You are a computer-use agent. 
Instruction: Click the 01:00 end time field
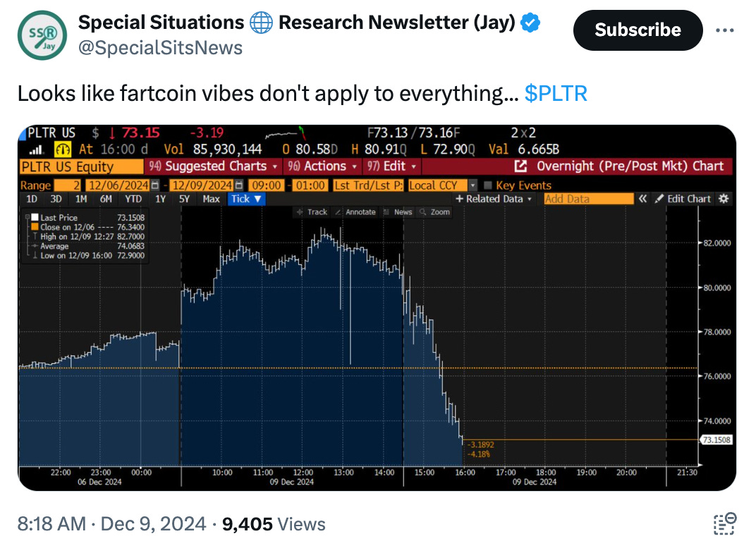click(310, 186)
